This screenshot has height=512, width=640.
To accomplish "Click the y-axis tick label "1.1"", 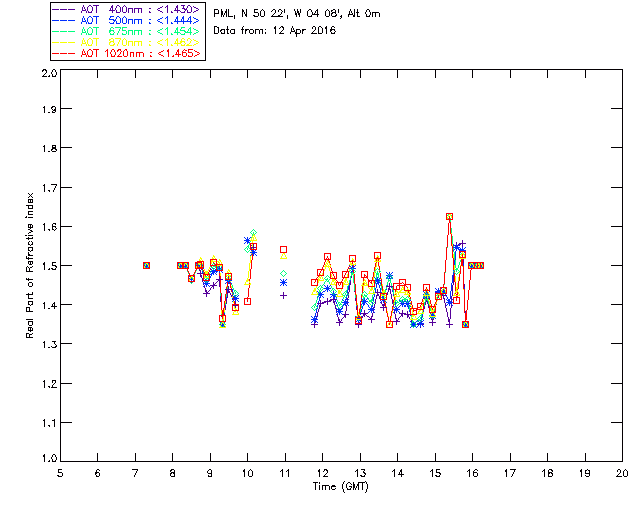I will tap(49, 423).
